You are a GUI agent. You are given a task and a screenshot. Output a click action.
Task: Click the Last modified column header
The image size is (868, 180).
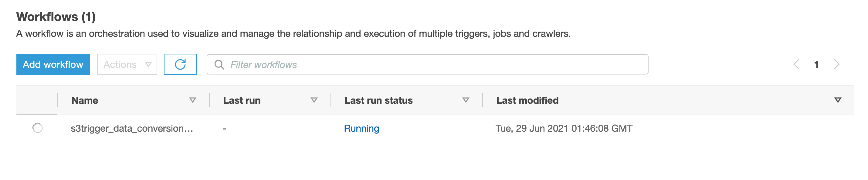tap(527, 100)
